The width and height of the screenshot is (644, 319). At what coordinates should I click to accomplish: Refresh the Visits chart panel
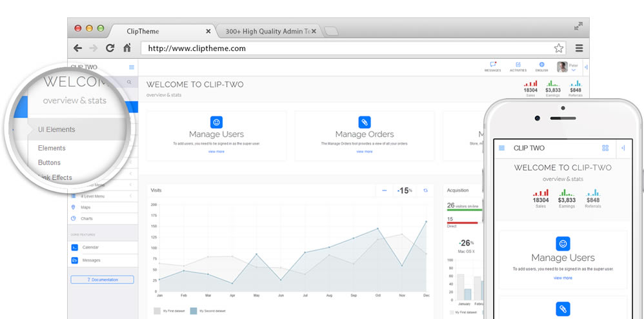(425, 190)
